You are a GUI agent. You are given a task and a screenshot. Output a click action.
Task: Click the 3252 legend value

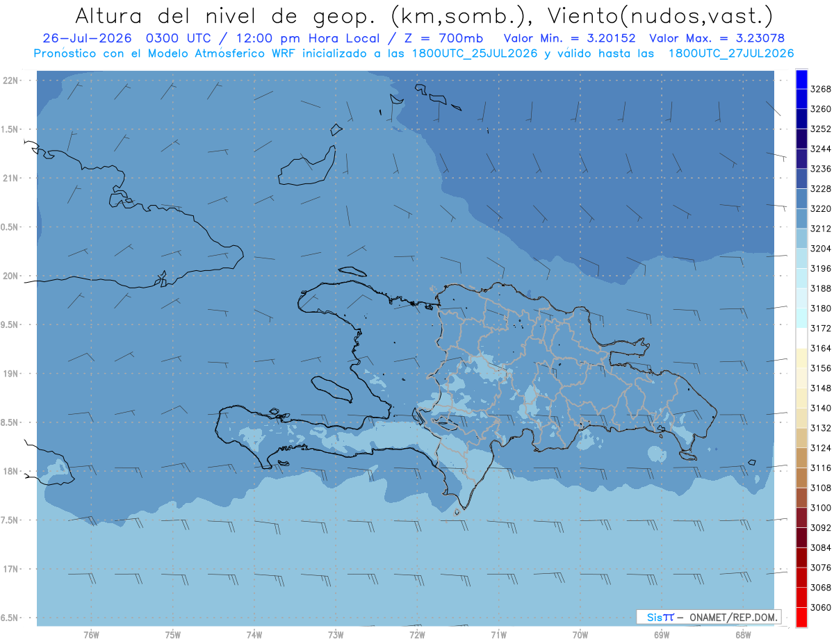tap(821, 129)
